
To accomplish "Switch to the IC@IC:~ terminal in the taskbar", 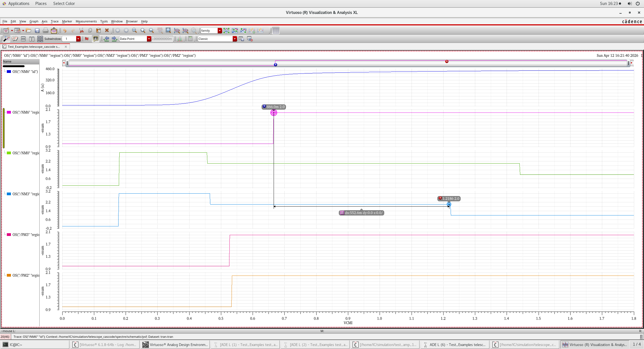I will point(35,345).
